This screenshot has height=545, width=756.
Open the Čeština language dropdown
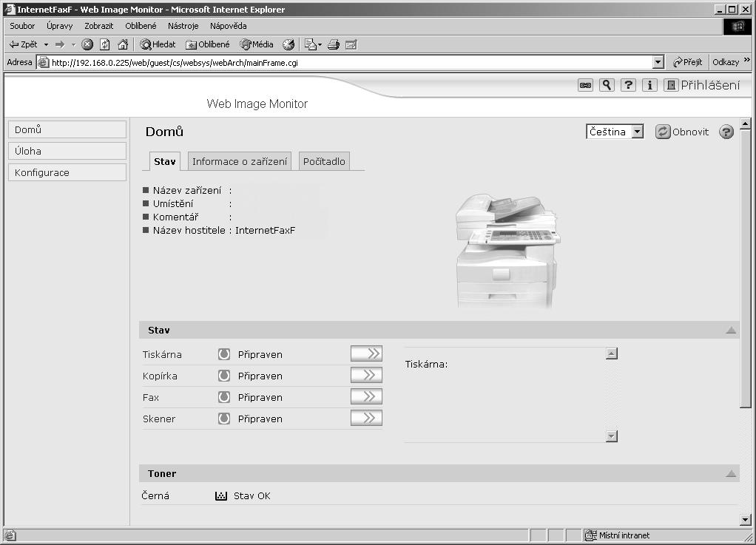[x=615, y=132]
